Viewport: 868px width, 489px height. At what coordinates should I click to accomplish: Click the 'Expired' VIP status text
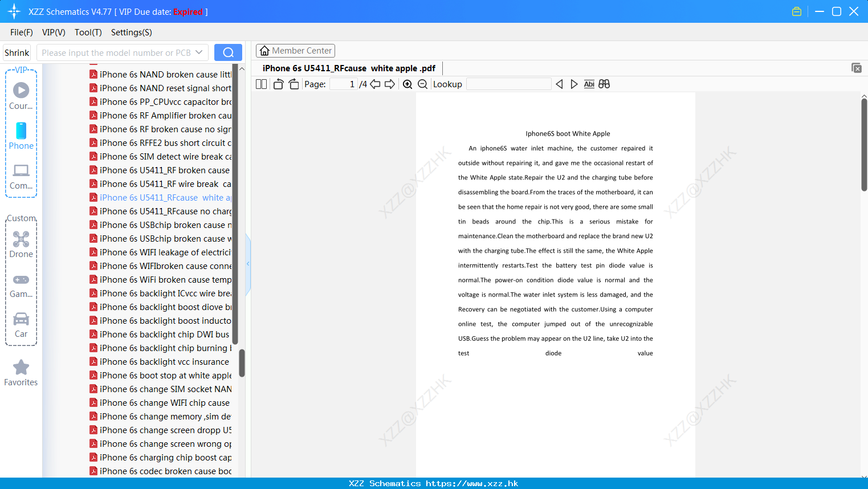[x=188, y=11]
